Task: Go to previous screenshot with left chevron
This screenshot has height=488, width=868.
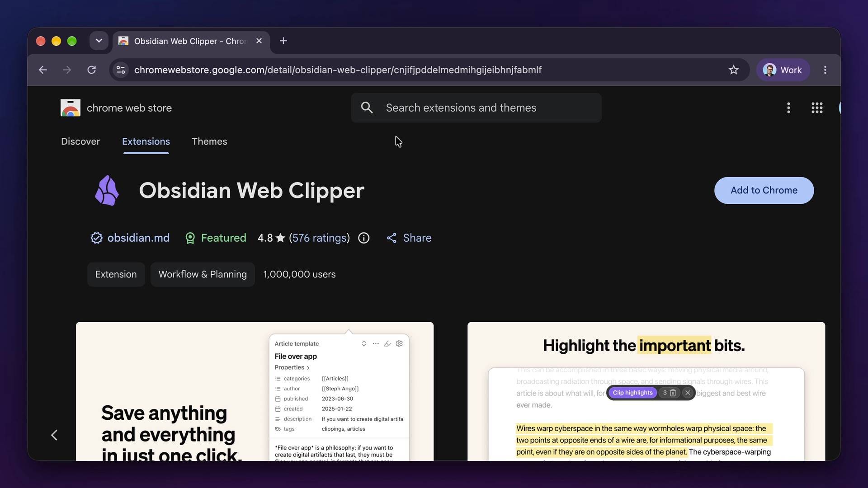Action: pos(54,435)
